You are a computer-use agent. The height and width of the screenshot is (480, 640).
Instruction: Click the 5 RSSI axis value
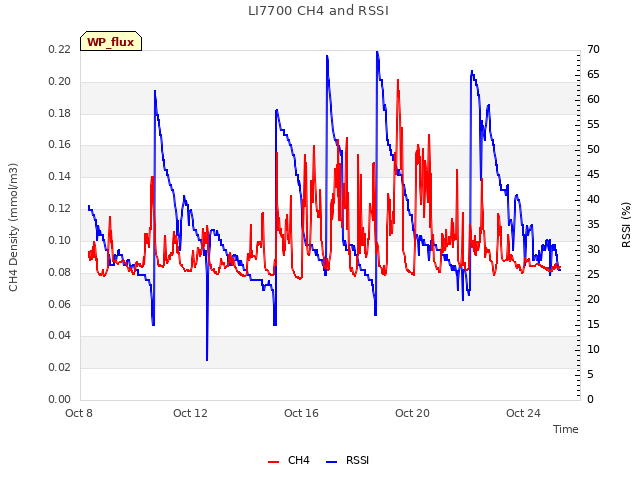[x=591, y=374]
